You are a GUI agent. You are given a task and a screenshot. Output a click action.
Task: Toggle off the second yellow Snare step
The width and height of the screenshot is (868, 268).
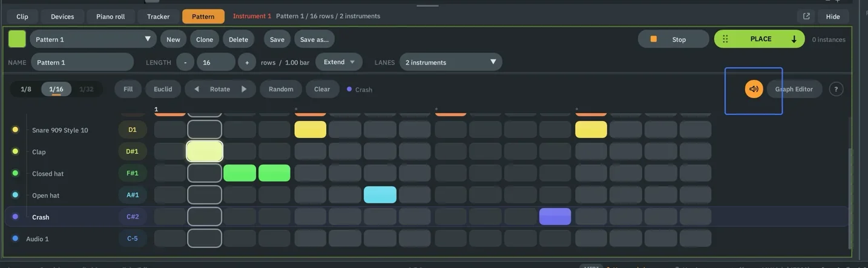click(x=591, y=129)
